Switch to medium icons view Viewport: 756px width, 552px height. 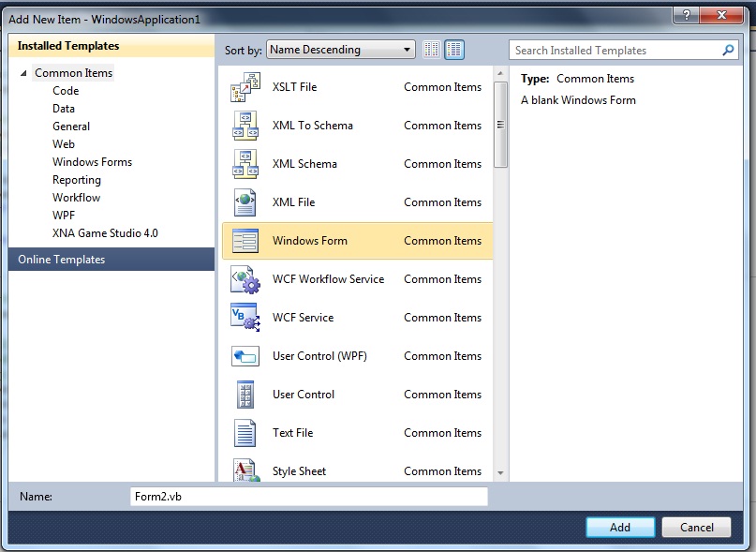[452, 49]
